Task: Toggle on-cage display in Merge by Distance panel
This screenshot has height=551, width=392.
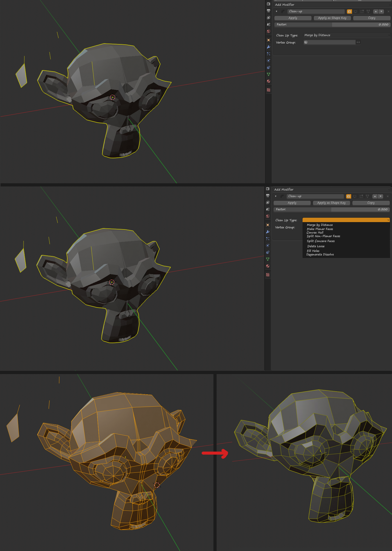Action: point(368,11)
